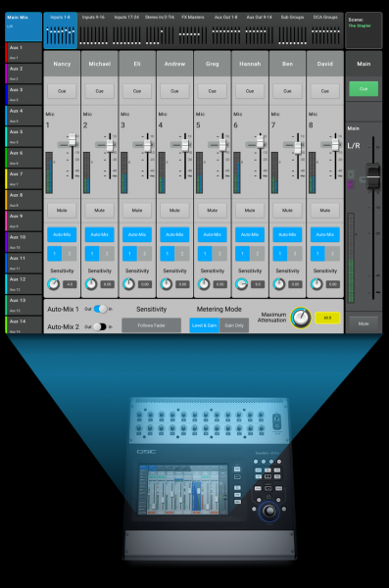Toggle Auto-Mix on Eli's channel
389x588 pixels.
[137, 234]
